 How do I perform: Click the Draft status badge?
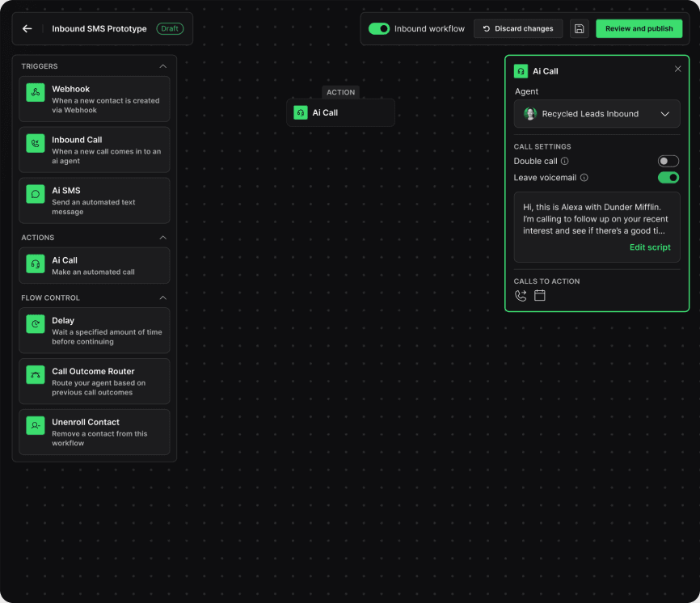pyautogui.click(x=170, y=28)
